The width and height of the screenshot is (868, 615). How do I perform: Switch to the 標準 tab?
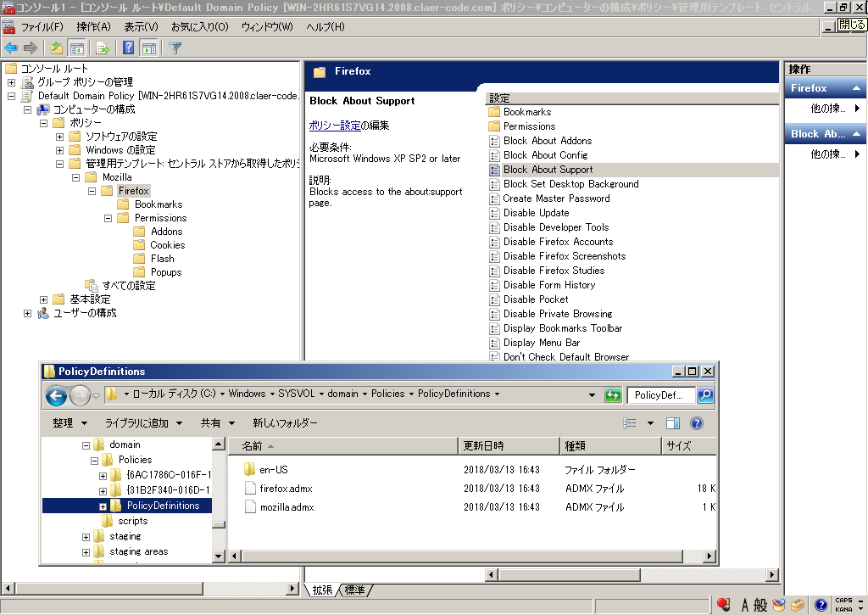[355, 590]
